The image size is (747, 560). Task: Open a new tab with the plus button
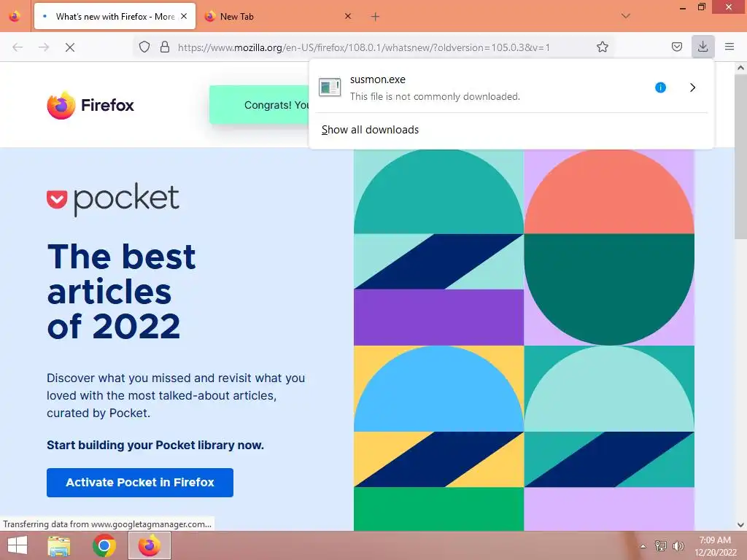[376, 17]
